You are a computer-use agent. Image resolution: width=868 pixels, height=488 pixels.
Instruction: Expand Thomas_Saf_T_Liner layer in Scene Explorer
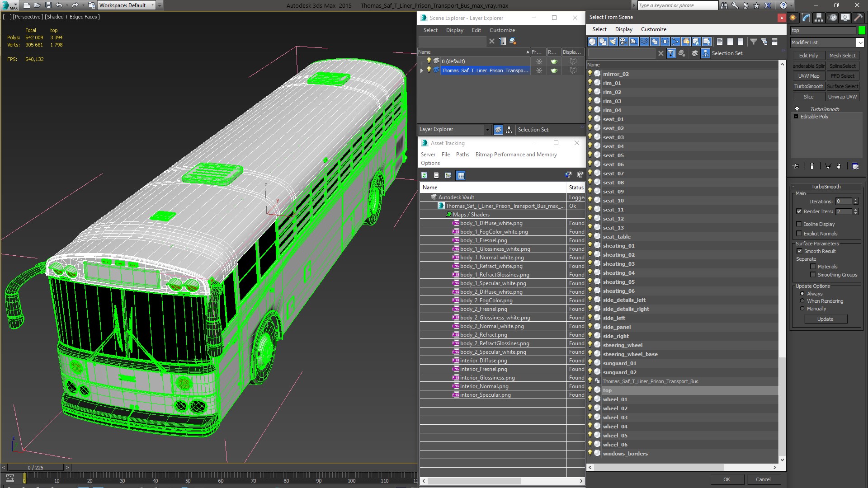[422, 70]
